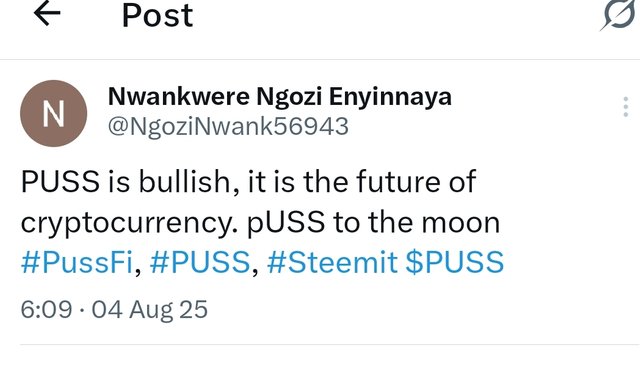Go back using the left arrow
The image size is (640, 372).
[x=47, y=13]
